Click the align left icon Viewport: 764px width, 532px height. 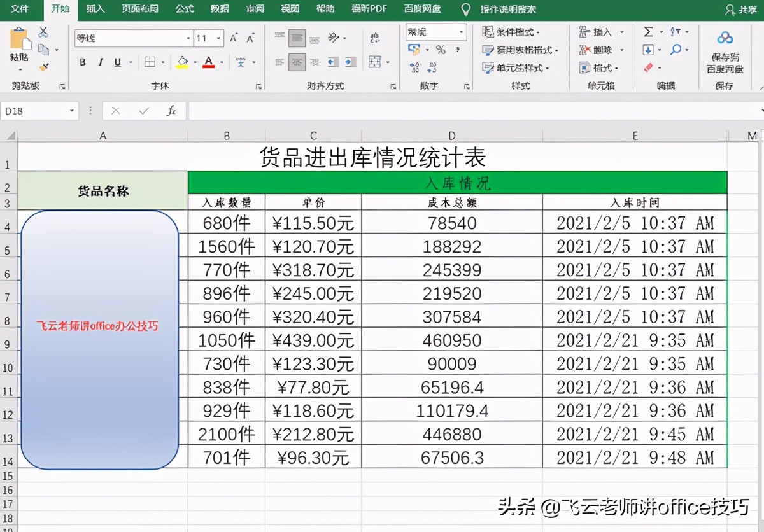279,62
